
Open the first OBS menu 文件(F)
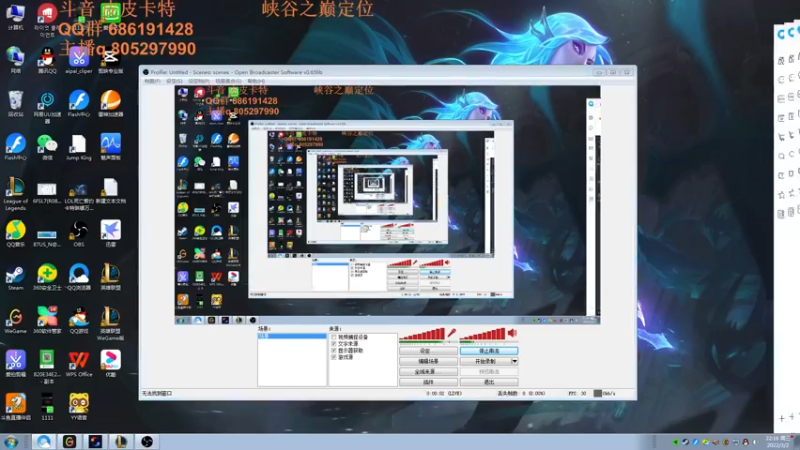(x=152, y=81)
